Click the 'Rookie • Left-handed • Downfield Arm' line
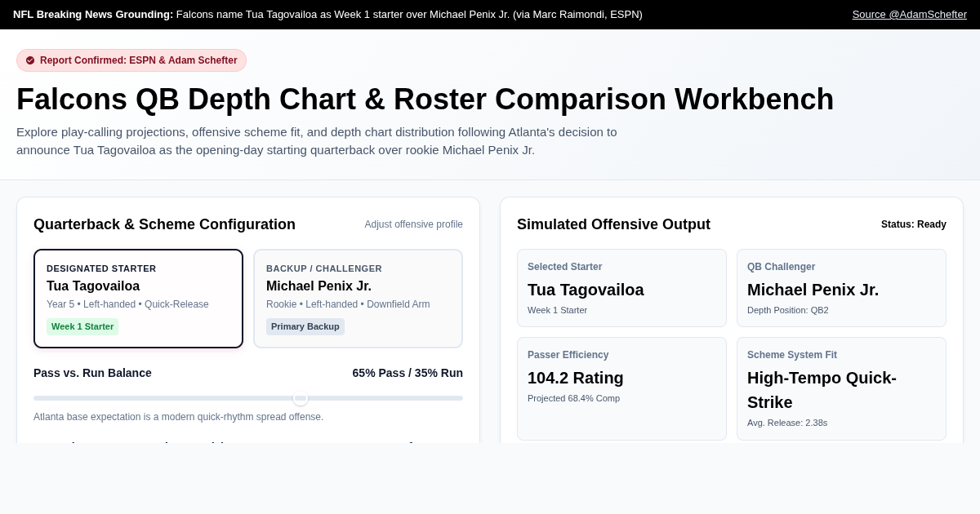The height and width of the screenshot is (514, 980). pos(348,304)
